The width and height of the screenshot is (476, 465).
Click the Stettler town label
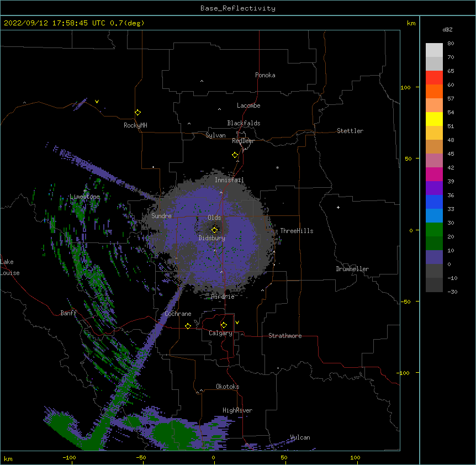[x=350, y=131]
